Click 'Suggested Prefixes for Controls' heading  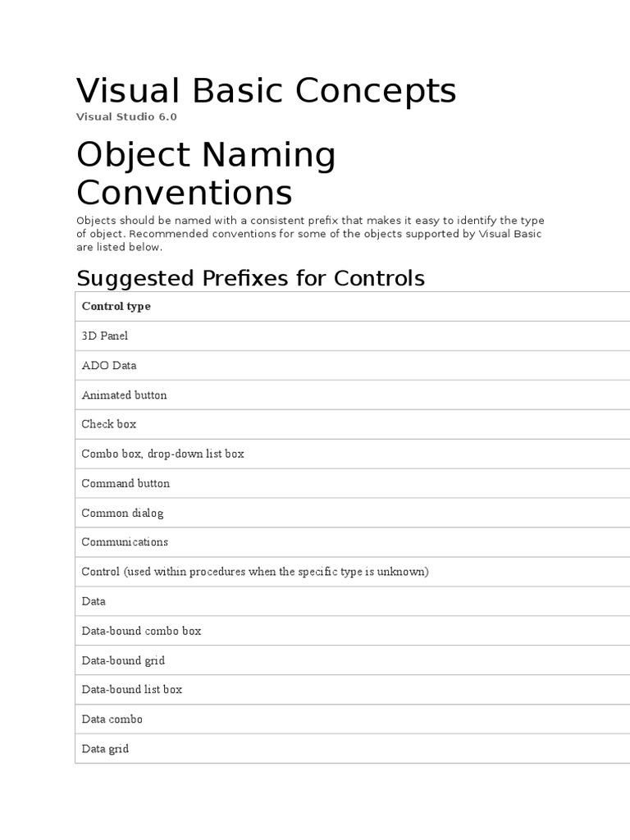(250, 278)
